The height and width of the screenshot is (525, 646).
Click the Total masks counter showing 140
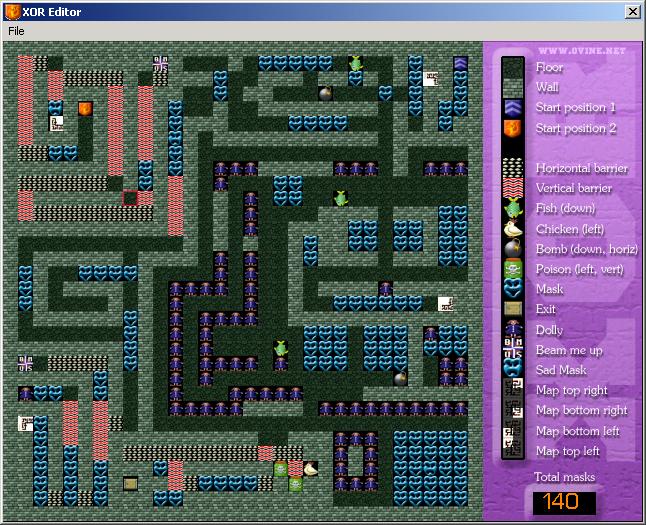[564, 502]
